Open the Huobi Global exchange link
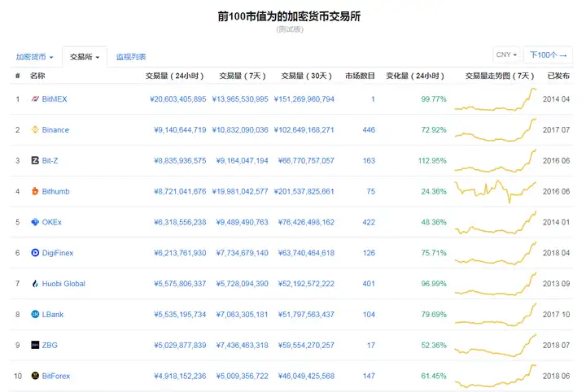 63,284
